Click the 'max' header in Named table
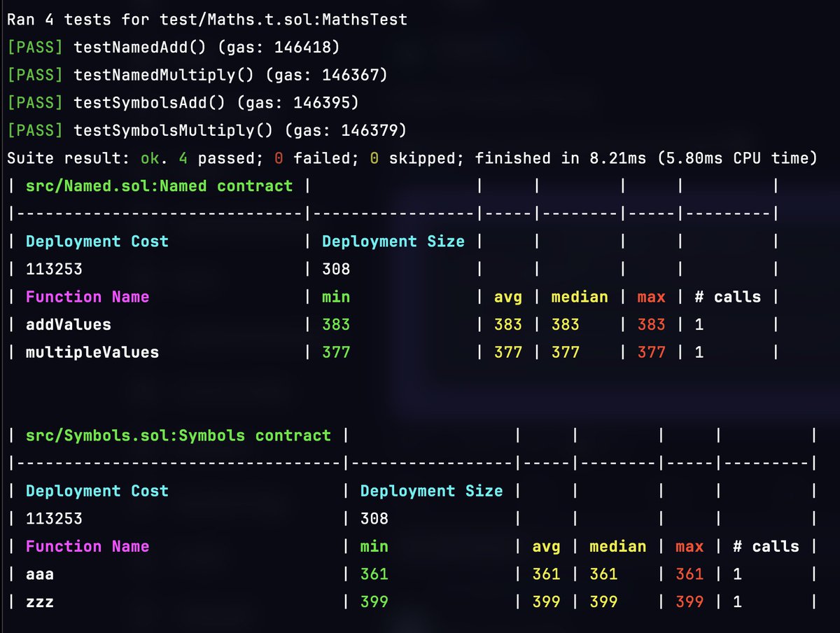The image size is (840, 633). pyautogui.click(x=651, y=297)
